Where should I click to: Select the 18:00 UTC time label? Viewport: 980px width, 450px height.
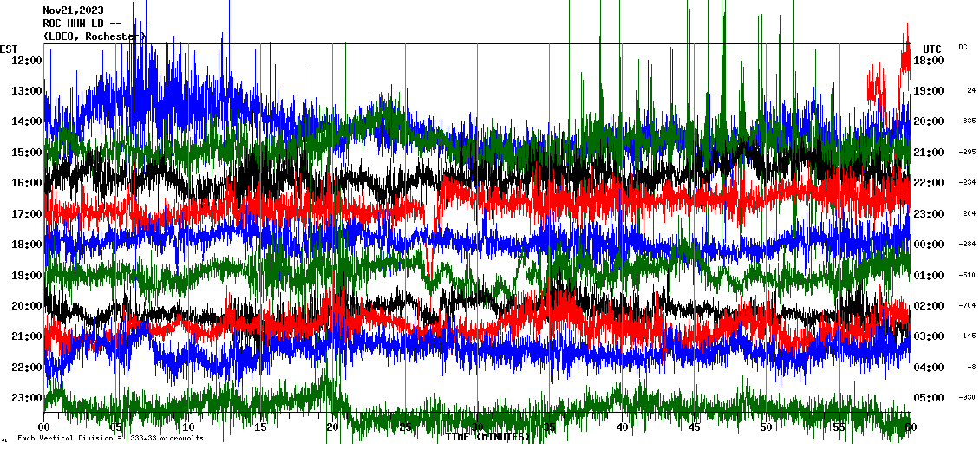(x=928, y=60)
